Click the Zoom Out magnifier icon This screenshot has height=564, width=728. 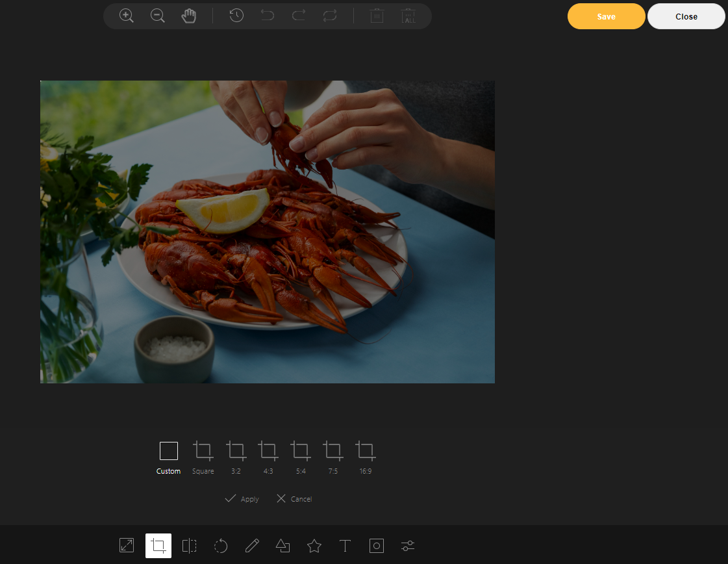[x=157, y=16]
